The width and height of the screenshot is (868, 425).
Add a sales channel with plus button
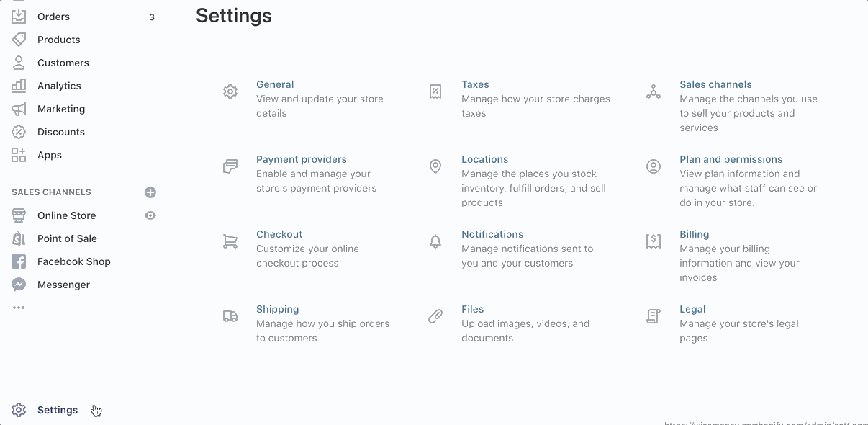click(150, 192)
